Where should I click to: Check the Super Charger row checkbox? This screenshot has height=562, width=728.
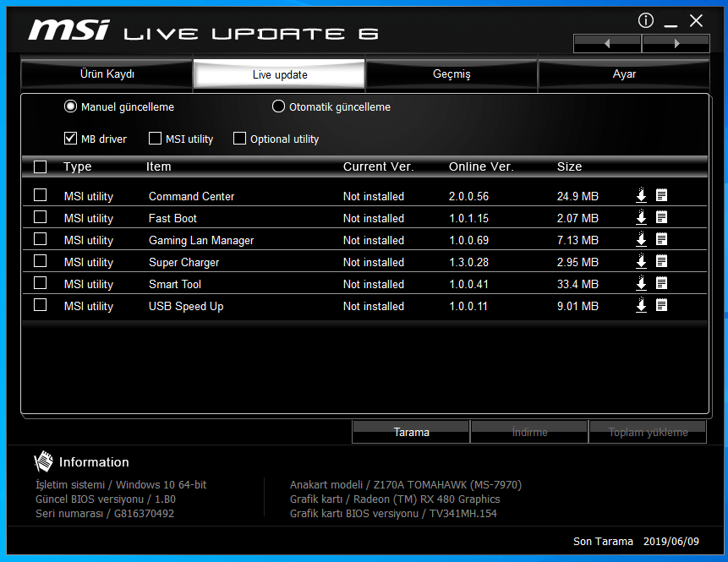click(x=41, y=261)
